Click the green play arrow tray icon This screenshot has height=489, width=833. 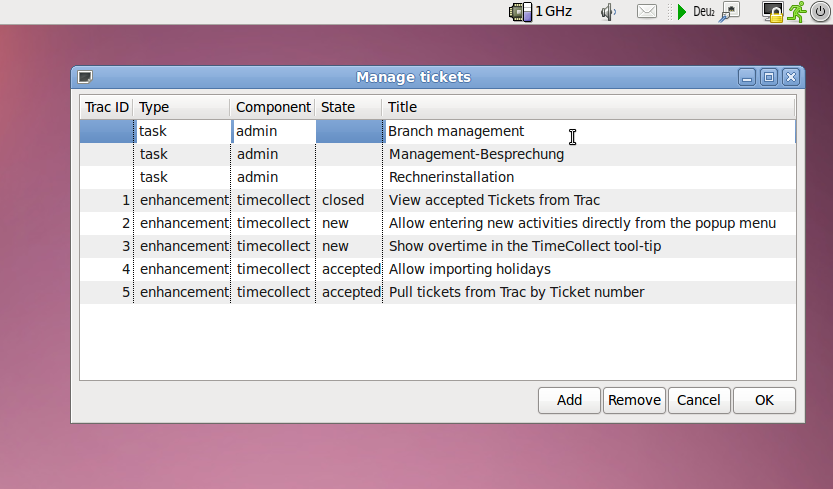click(x=681, y=12)
